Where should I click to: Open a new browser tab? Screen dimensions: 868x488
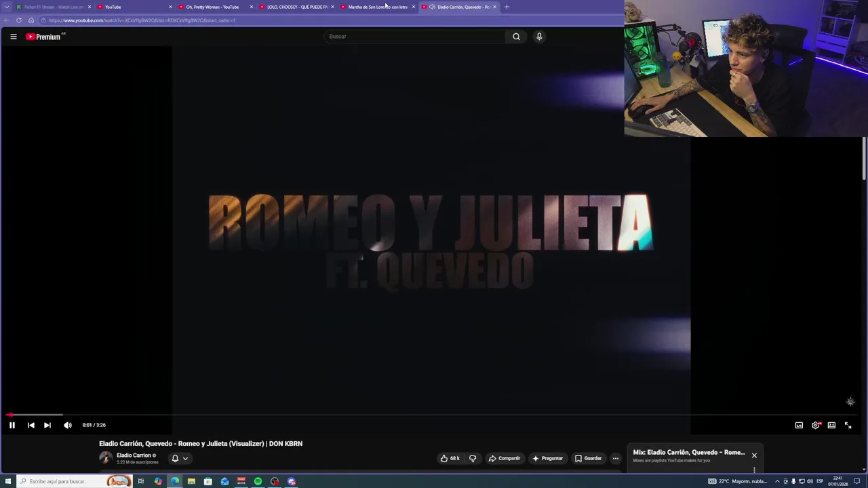(507, 7)
